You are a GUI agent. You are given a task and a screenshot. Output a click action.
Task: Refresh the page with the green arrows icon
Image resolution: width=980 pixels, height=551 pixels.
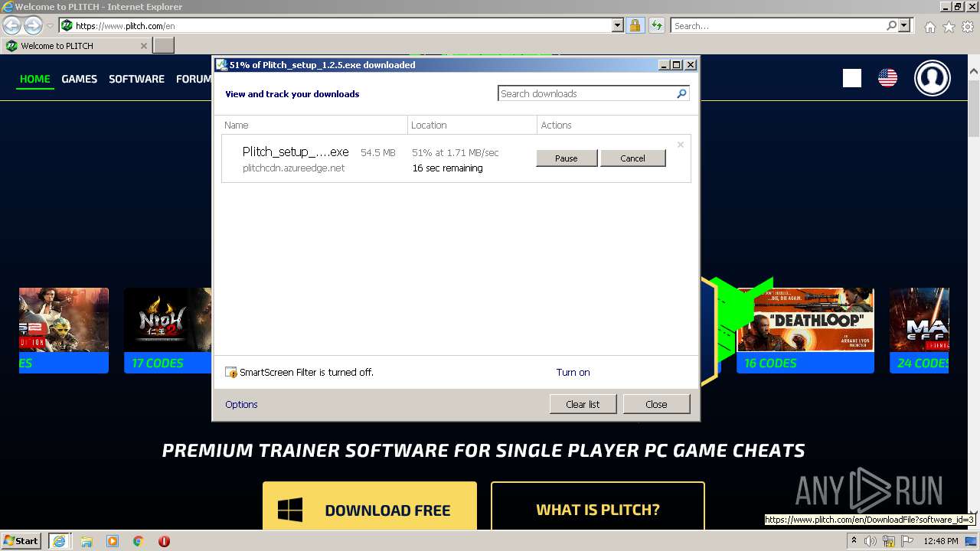click(656, 25)
